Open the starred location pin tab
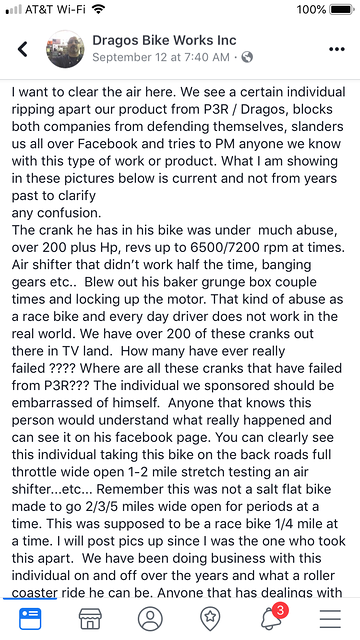The width and height of the screenshot is (360, 640). (210, 618)
